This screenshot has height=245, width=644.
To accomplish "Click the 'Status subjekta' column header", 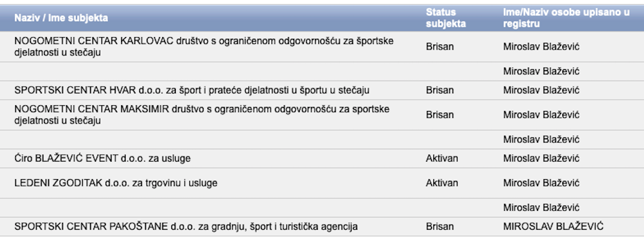I will tap(446, 18).
